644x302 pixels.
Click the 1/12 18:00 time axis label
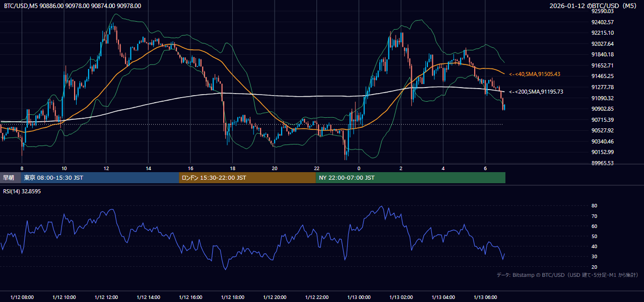point(232,297)
